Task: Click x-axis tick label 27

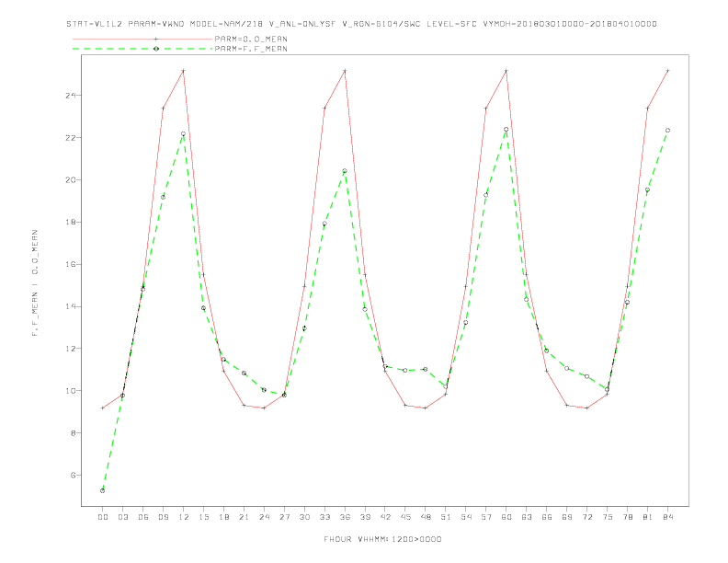Action: 284,517
